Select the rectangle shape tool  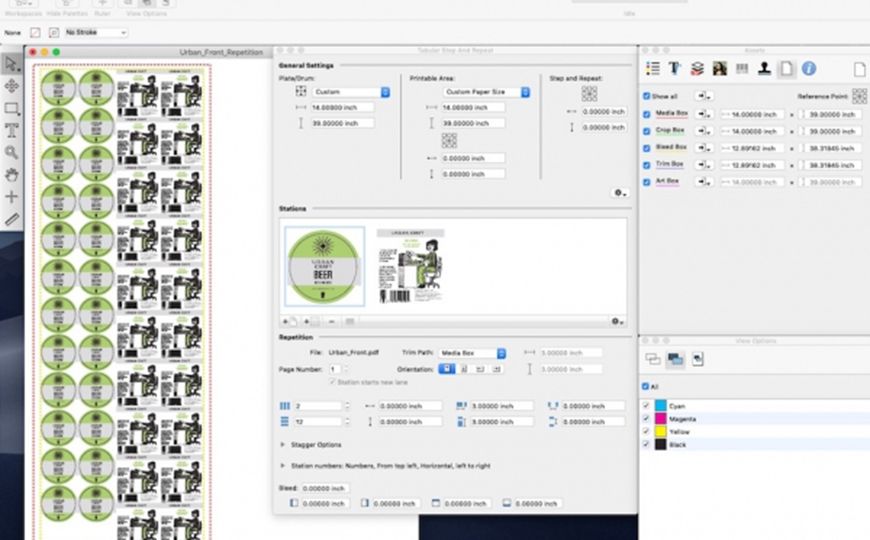[11, 108]
